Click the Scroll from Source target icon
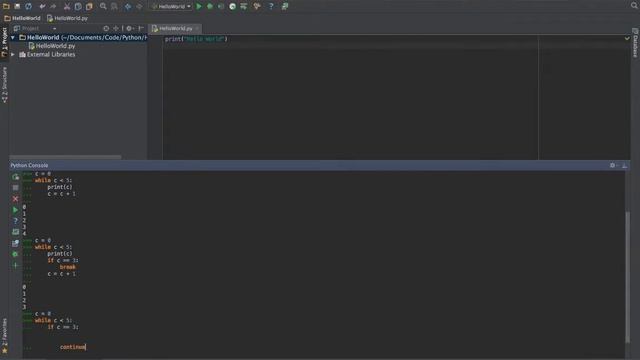640x360 pixels. [106, 28]
